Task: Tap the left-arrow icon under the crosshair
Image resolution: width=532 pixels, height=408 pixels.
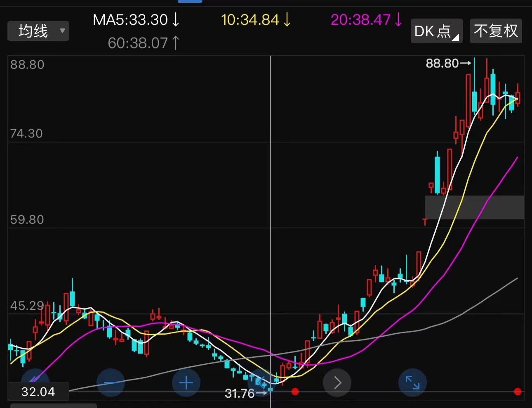Action: (261, 382)
